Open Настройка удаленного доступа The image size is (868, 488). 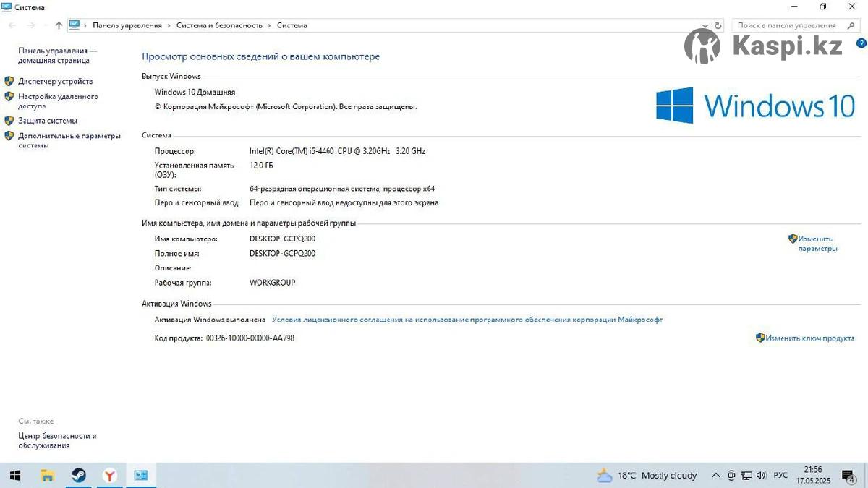[58, 101]
